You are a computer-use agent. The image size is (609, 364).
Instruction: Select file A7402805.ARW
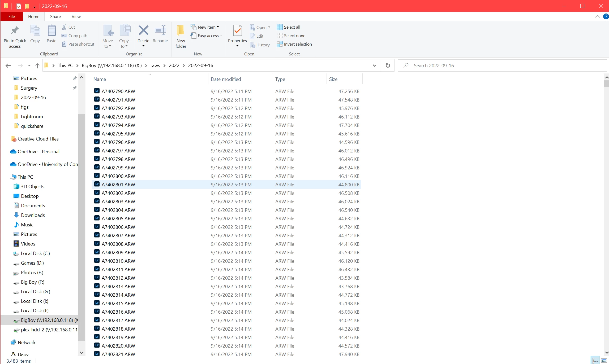[118, 218]
